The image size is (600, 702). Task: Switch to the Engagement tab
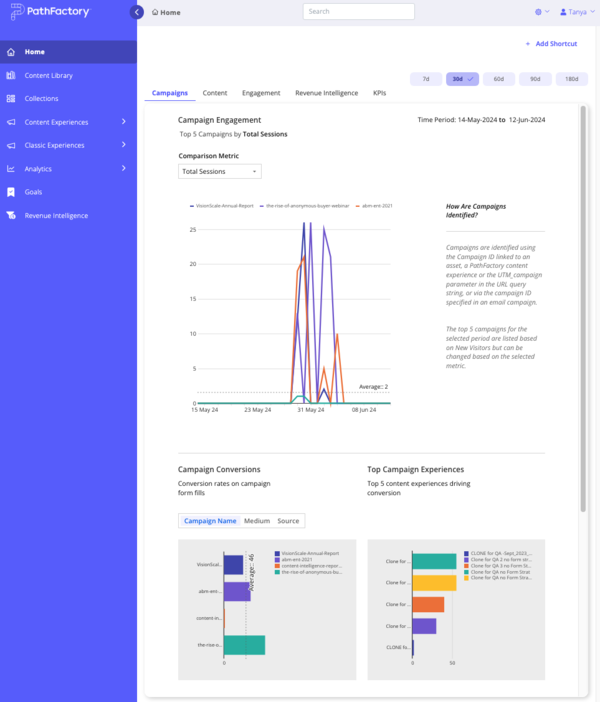pos(261,93)
